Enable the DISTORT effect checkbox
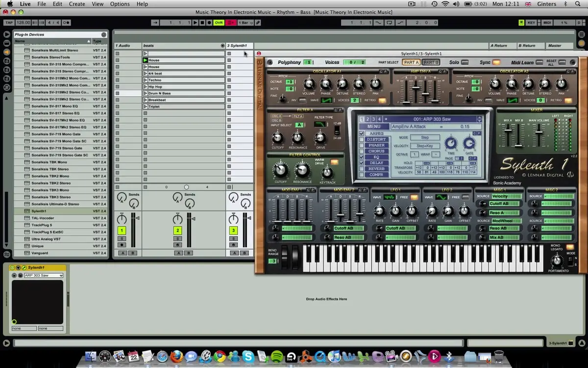 point(362,139)
